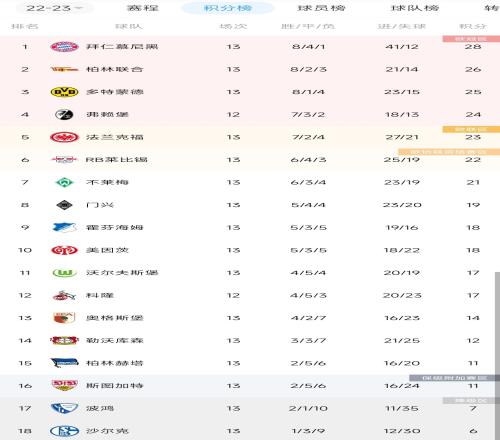Click the Mönchengladbach diamond logo
This screenshot has width=500, height=440.
pos(64,205)
